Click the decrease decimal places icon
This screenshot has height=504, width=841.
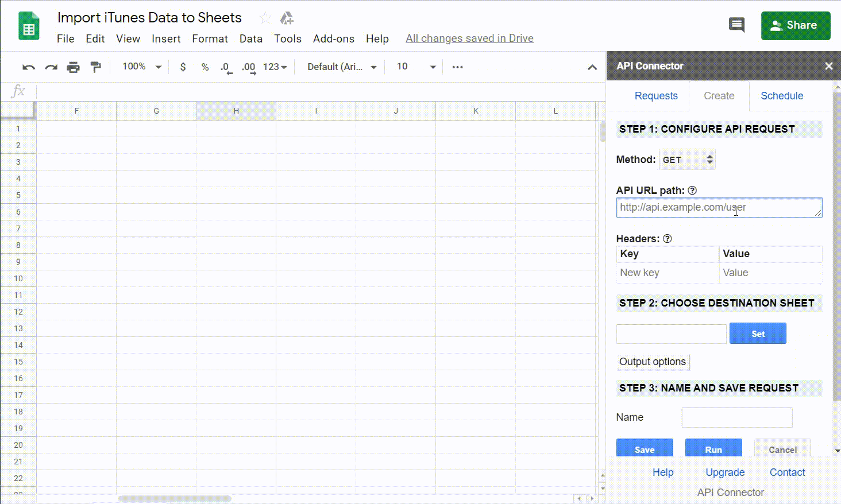click(226, 67)
